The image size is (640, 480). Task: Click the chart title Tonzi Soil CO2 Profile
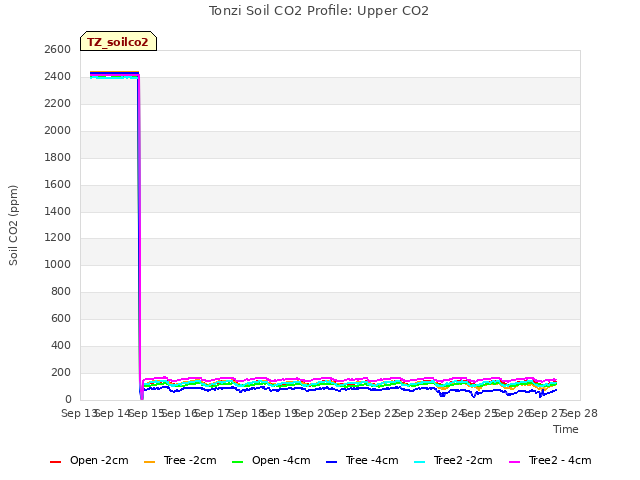pyautogui.click(x=319, y=11)
